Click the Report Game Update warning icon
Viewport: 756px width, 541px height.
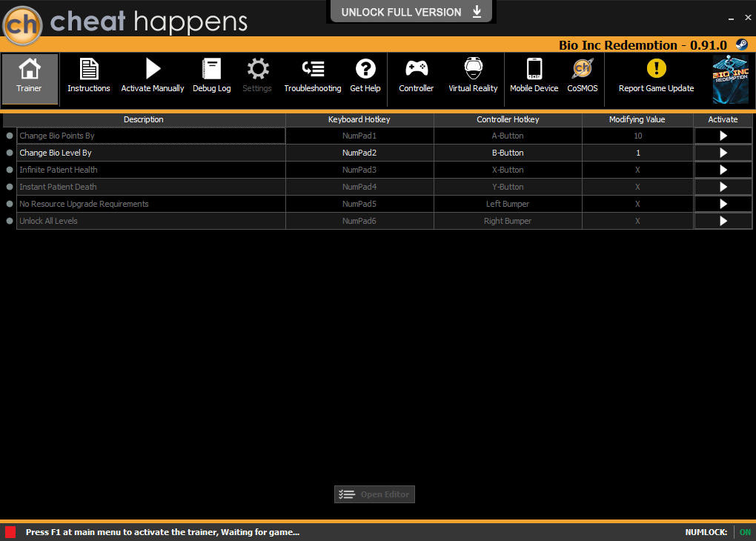pyautogui.click(x=656, y=68)
